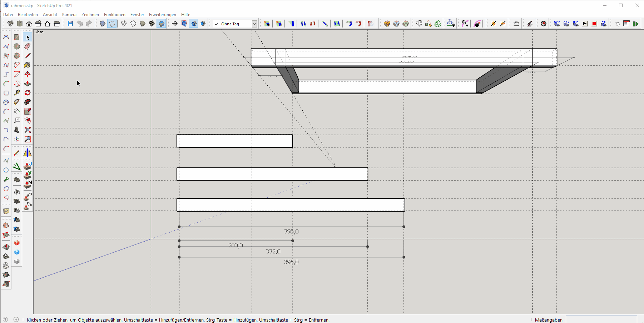The image size is (644, 323).
Task: Click the red stop button
Action: (x=594, y=24)
